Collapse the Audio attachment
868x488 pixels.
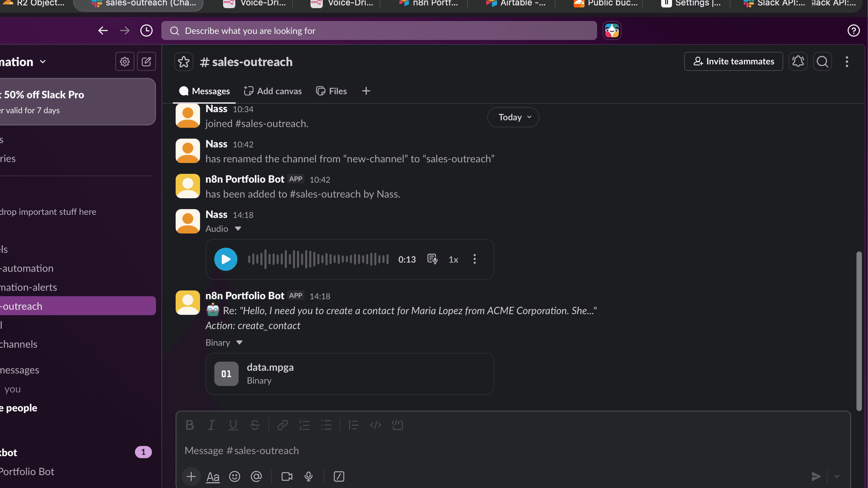pos(238,229)
